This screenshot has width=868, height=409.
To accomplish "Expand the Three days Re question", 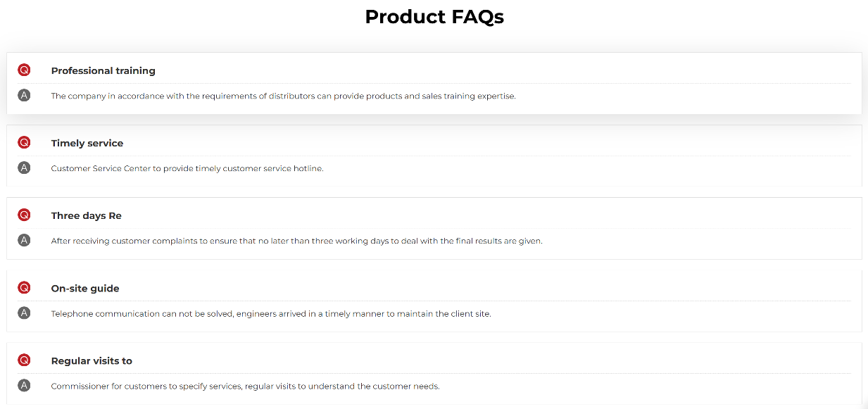I will click(87, 216).
